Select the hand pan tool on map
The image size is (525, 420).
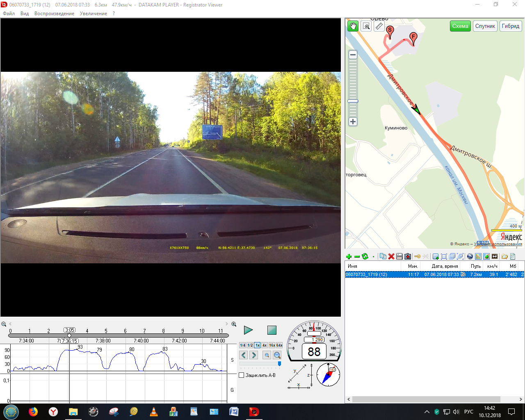coord(353,26)
